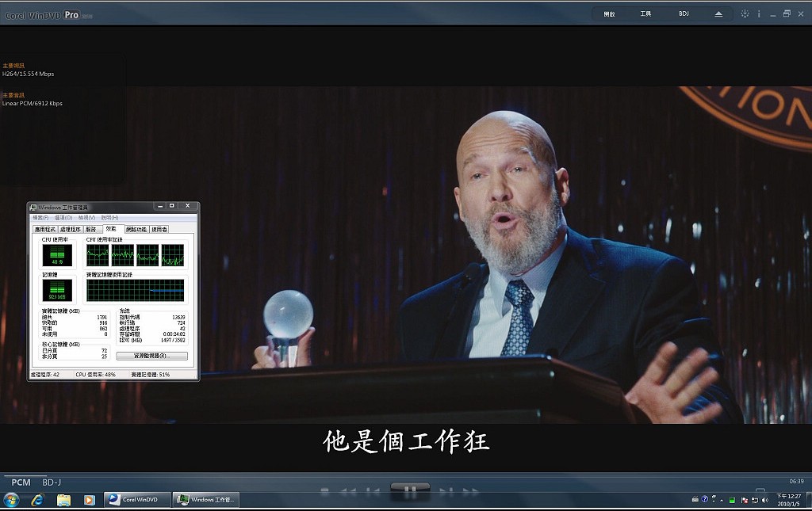Click the keyboard input method tray icon
The image size is (812, 511).
pos(695,499)
